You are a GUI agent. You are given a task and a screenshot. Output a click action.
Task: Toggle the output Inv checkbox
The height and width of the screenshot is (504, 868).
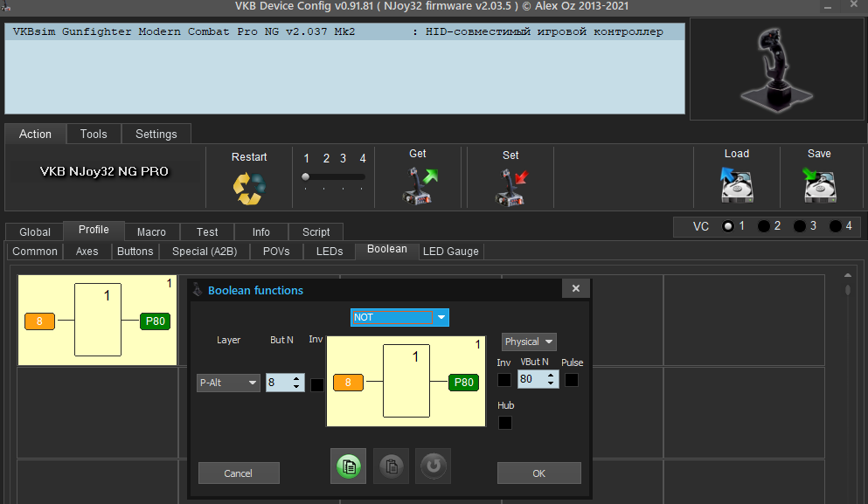pyautogui.click(x=504, y=380)
